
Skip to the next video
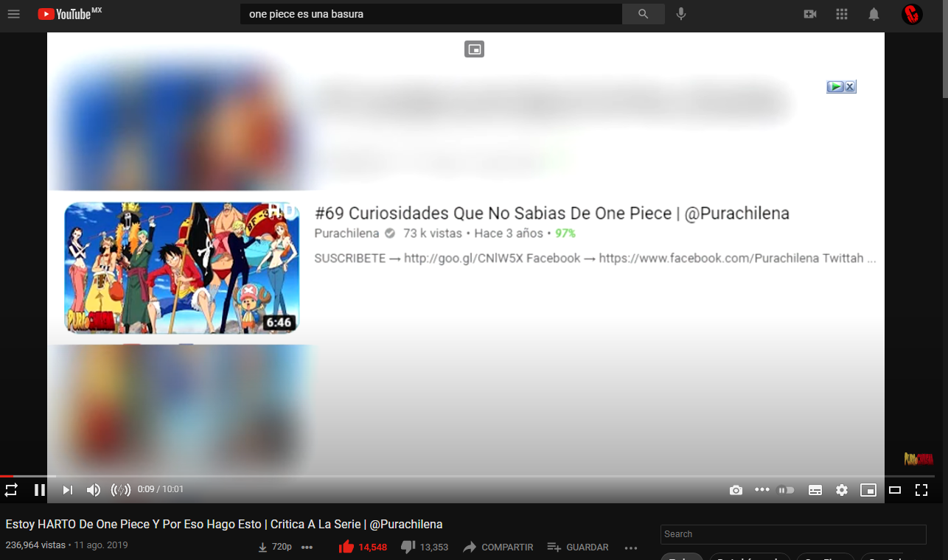(67, 489)
